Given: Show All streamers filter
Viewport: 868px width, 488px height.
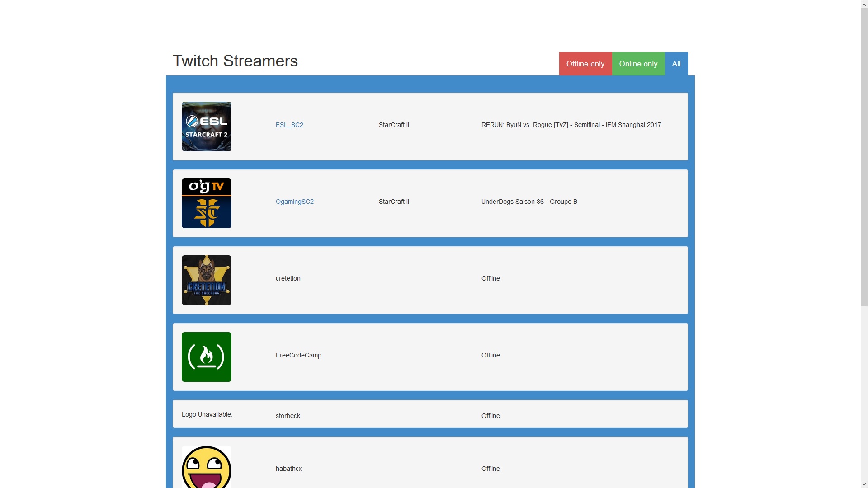Looking at the screenshot, I should coord(676,64).
